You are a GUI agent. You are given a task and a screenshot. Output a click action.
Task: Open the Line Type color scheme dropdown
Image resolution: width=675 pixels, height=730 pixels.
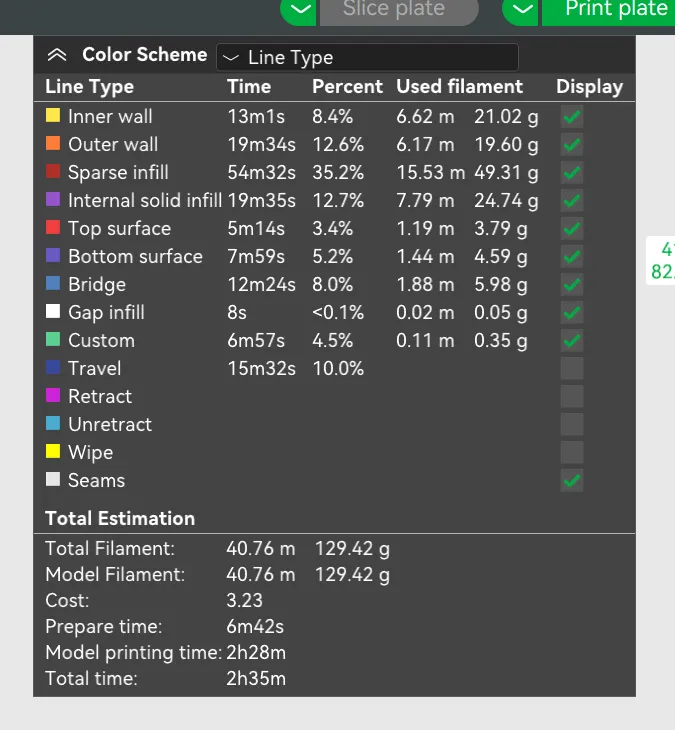point(367,57)
